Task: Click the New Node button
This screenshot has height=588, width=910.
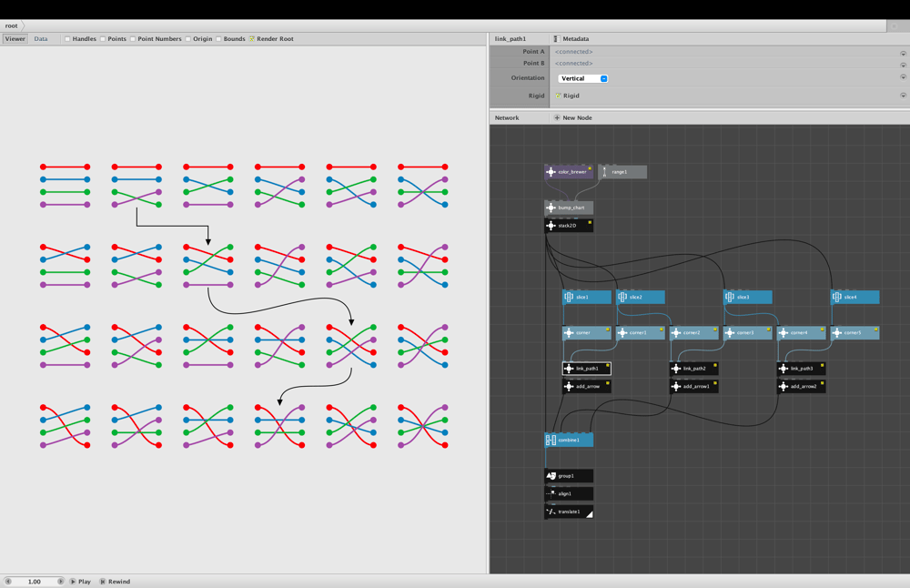Action: click(572, 117)
